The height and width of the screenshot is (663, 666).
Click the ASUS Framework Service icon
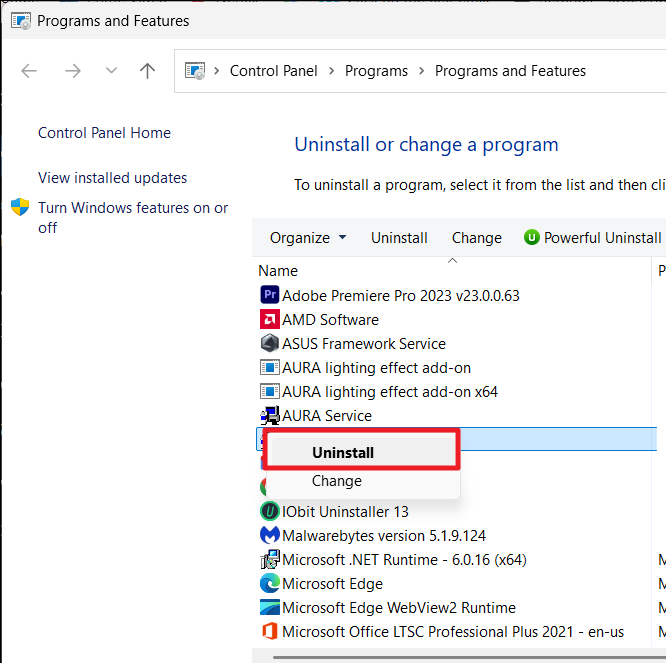click(x=270, y=343)
